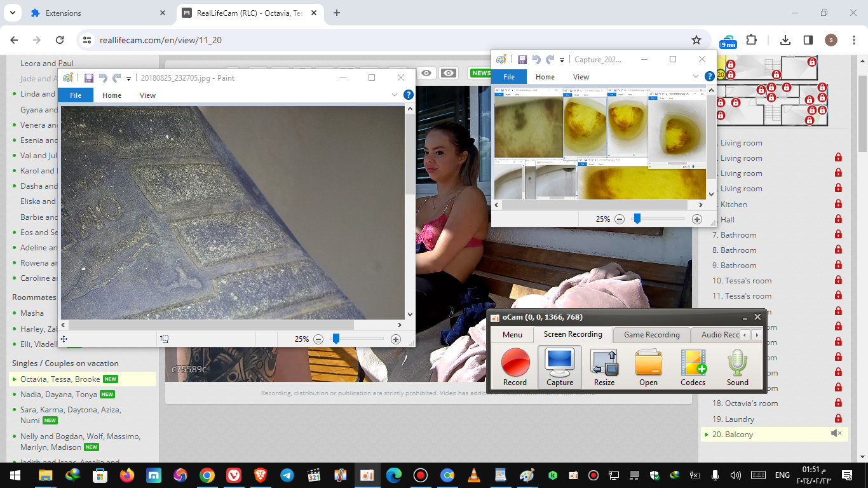The image size is (868, 488).
Task: Open the Nadia, Dayana, Tonya link
Action: pyautogui.click(x=58, y=395)
